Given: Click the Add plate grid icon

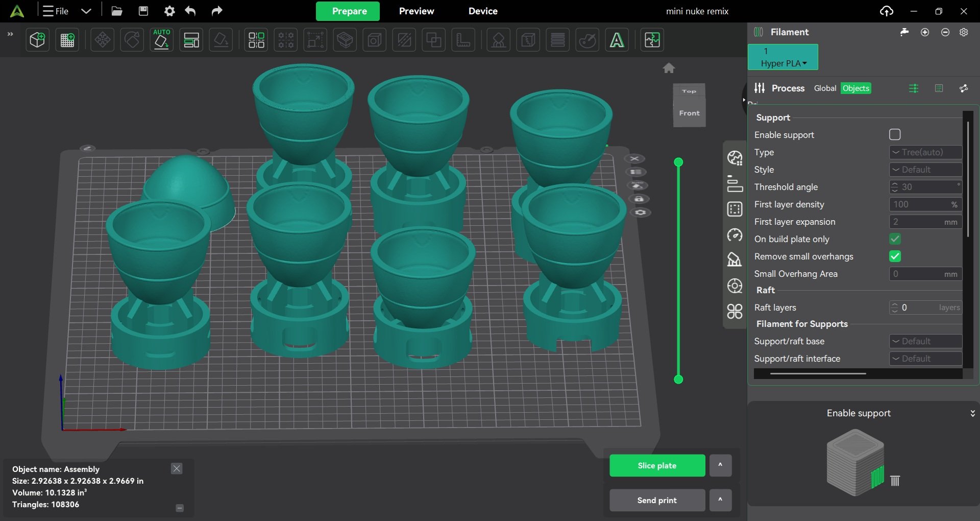Looking at the screenshot, I should click(x=67, y=40).
